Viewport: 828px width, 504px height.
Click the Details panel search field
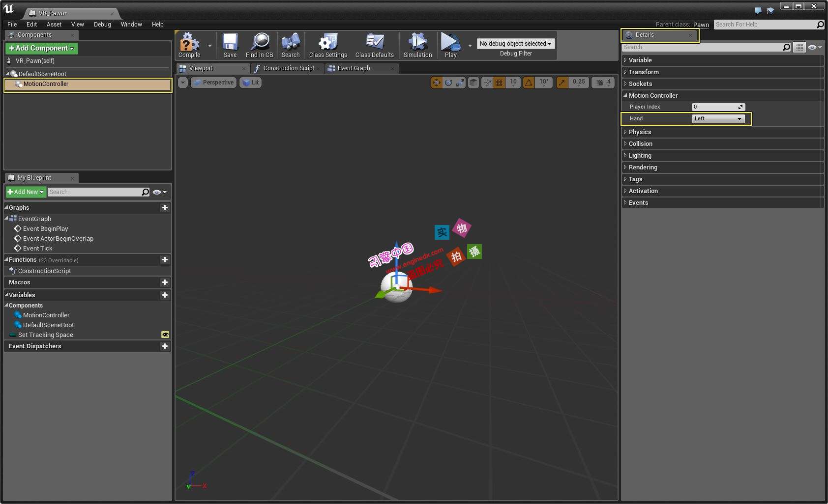pos(702,47)
